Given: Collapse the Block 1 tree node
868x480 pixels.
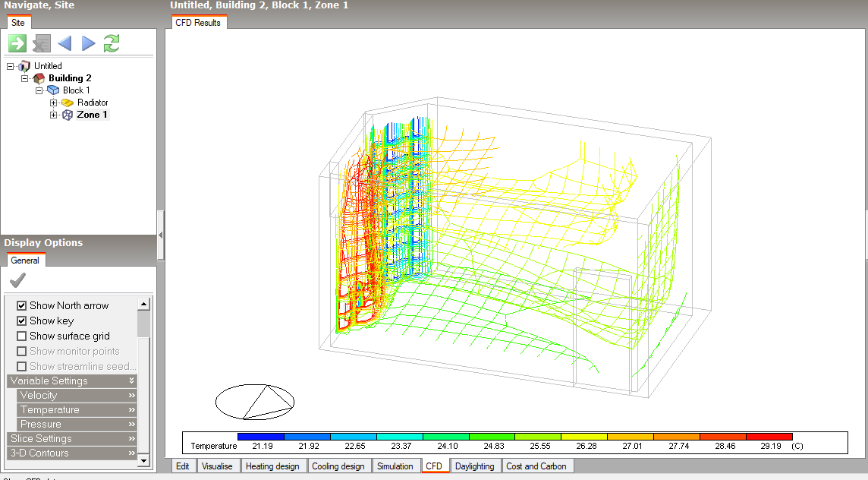Looking at the screenshot, I should tap(39, 90).
